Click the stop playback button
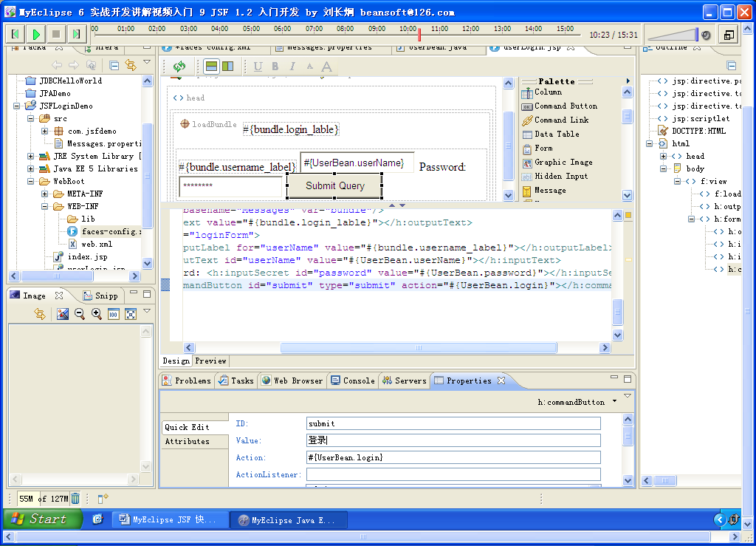Image resolution: width=756 pixels, height=546 pixels. (x=56, y=34)
